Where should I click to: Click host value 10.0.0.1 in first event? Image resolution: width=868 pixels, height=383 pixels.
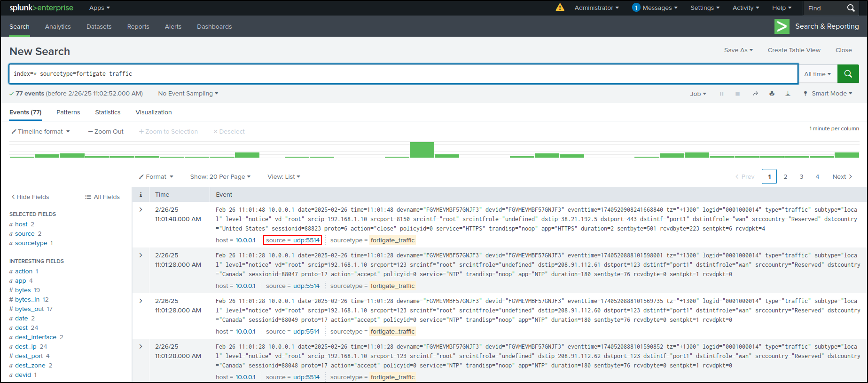tap(245, 240)
